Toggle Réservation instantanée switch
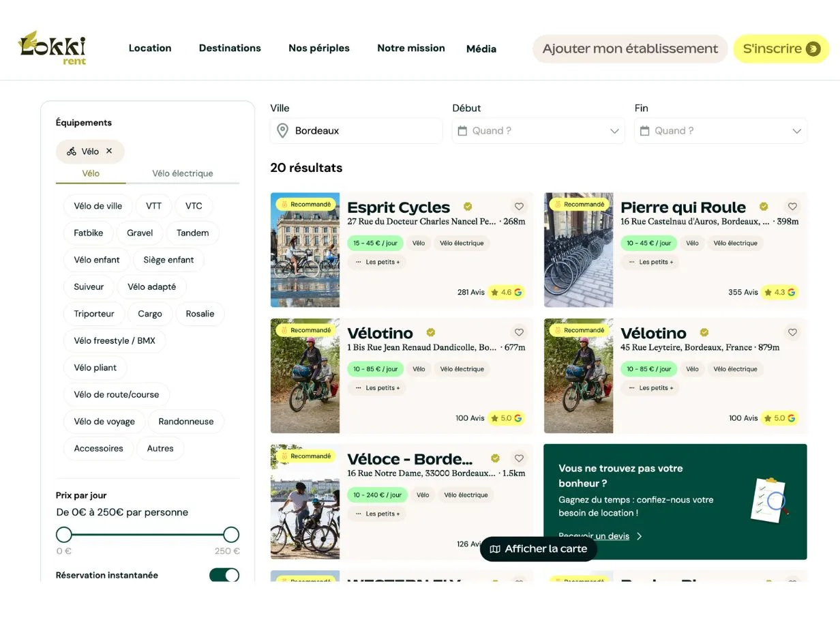This screenshot has height=633, width=840. point(224,575)
